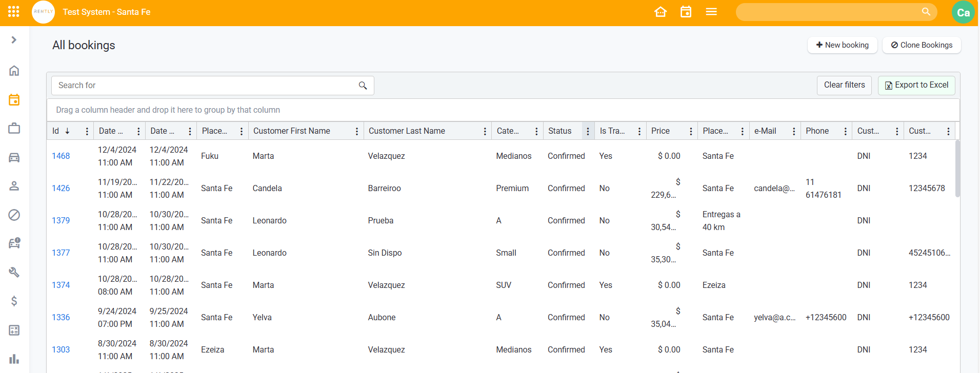Open booking 1336 link
Screen dimensions: 980x373
pyautogui.click(x=61, y=317)
